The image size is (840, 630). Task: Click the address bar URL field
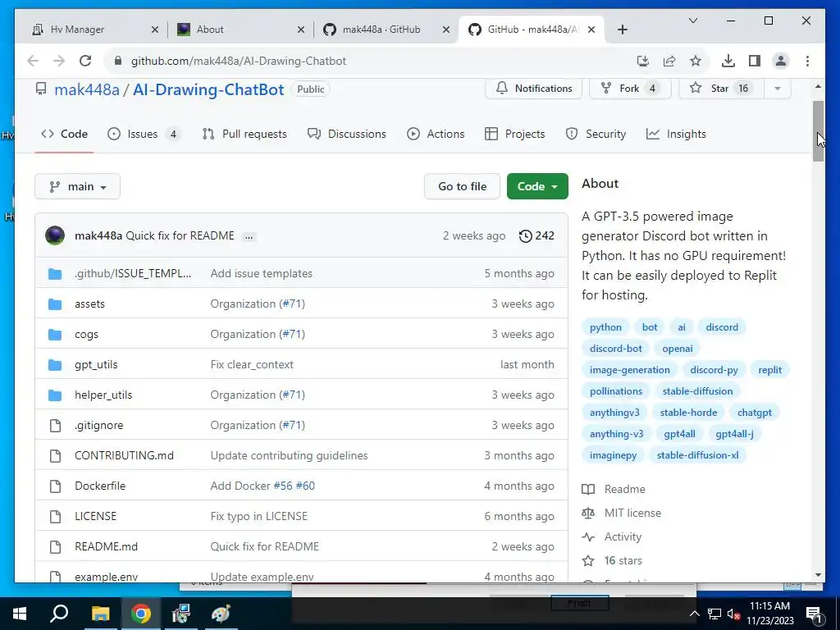[x=370, y=61]
